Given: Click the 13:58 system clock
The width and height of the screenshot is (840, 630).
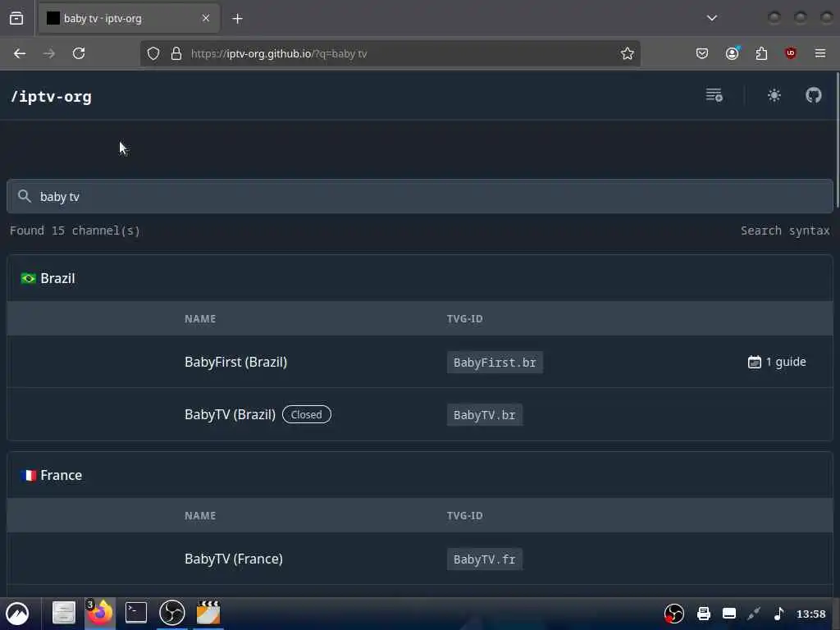Looking at the screenshot, I should pyautogui.click(x=810, y=614).
